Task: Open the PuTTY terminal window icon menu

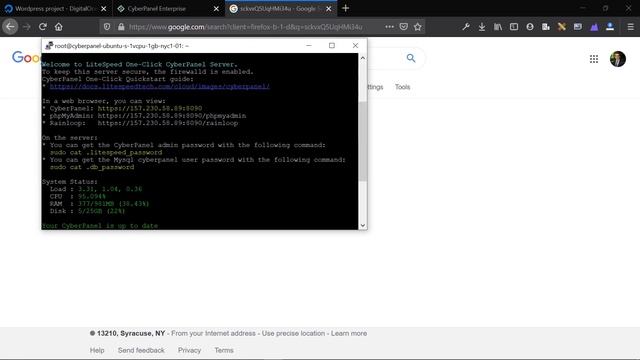Action: point(49,46)
